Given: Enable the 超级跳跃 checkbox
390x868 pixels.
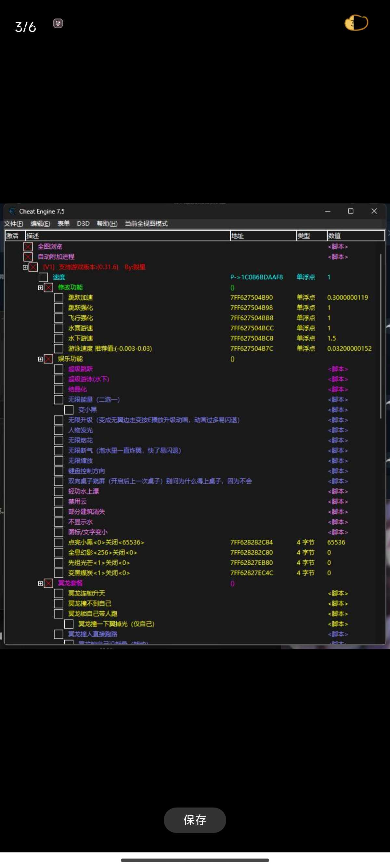Looking at the screenshot, I should point(58,369).
